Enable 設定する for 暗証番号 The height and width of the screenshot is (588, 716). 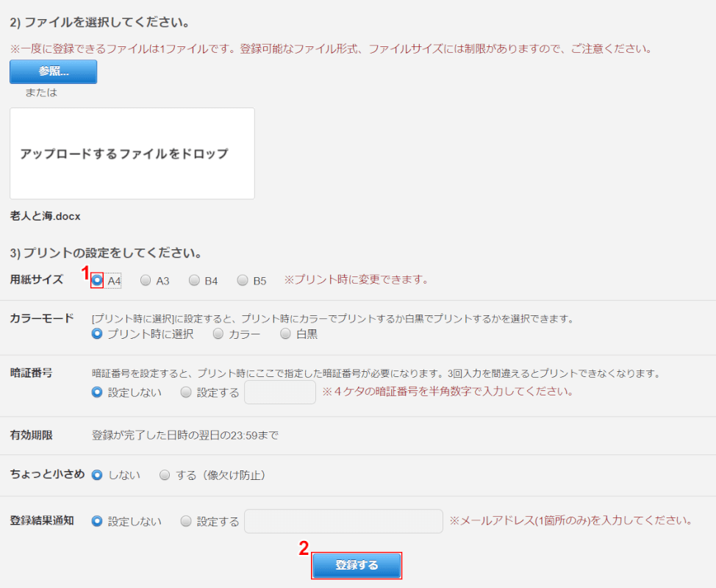coord(186,392)
